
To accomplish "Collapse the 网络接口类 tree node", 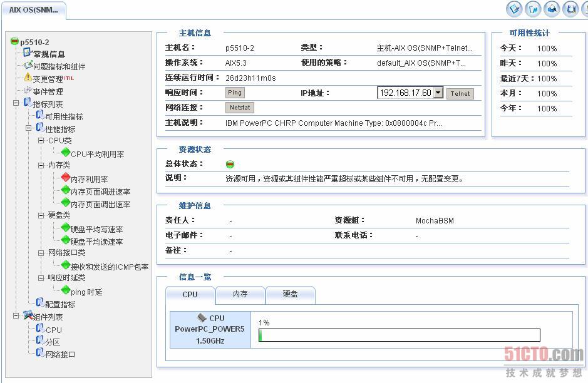I will [x=41, y=253].
